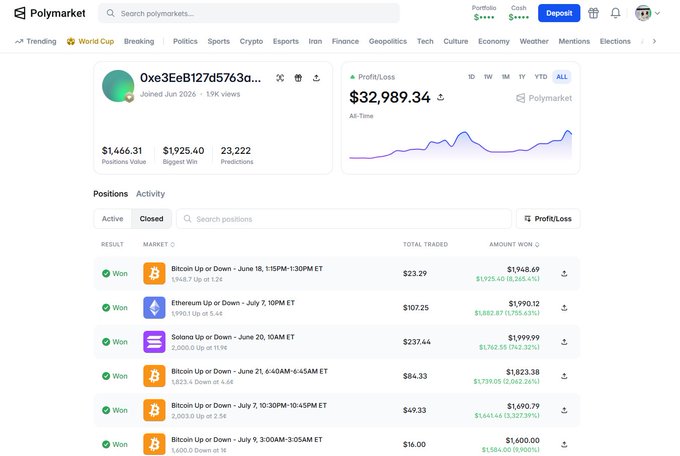Share the $1,948.69 won position
The image size is (680, 456).
[564, 273]
